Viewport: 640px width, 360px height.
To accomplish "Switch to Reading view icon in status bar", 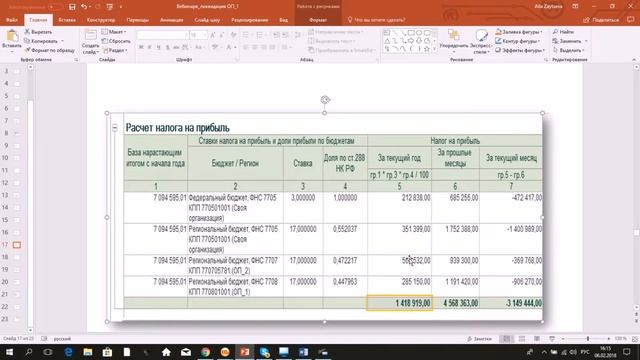I will click(537, 339).
